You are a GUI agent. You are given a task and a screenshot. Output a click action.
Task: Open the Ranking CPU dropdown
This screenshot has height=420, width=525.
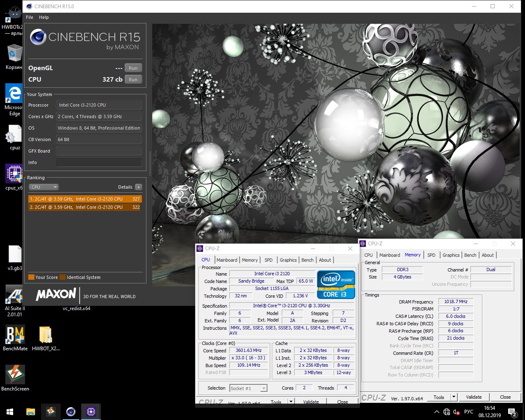tap(44, 187)
